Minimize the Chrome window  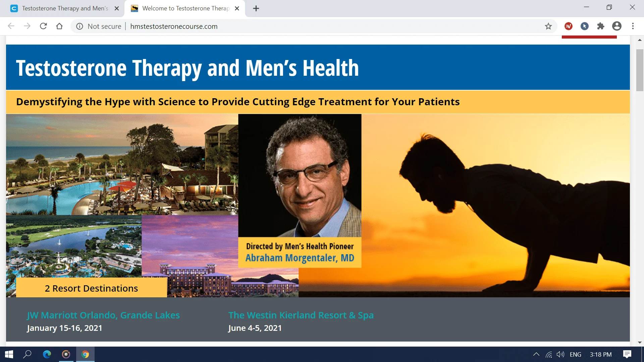(x=586, y=7)
